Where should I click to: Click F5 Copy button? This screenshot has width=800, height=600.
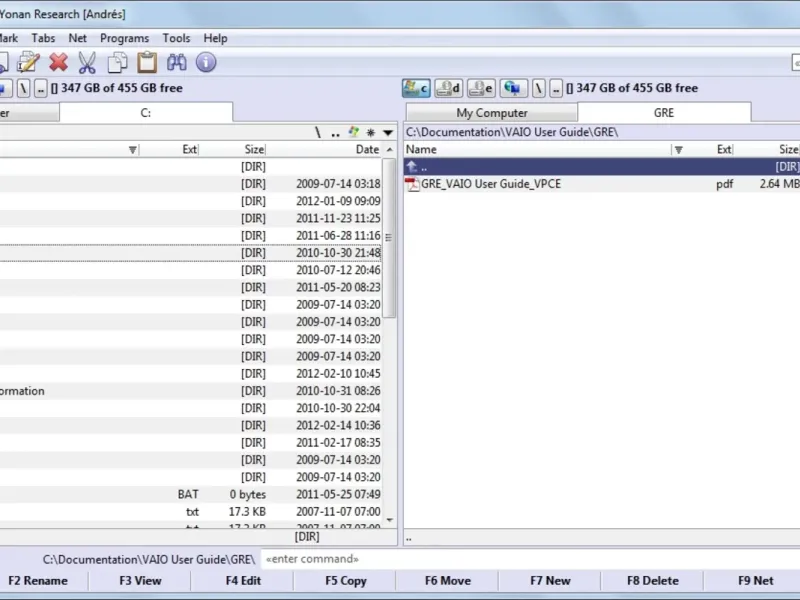pos(345,581)
